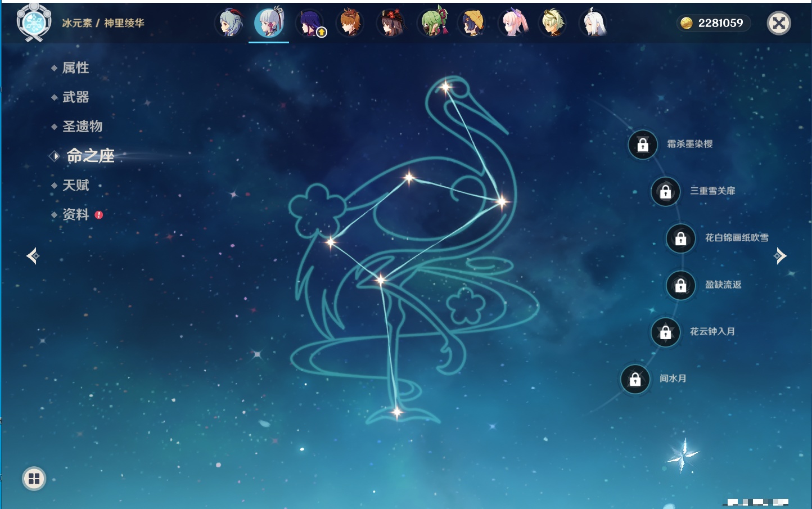812x509 pixels.
Task: Open the grid menu button at bottom-left
Action: click(x=34, y=479)
